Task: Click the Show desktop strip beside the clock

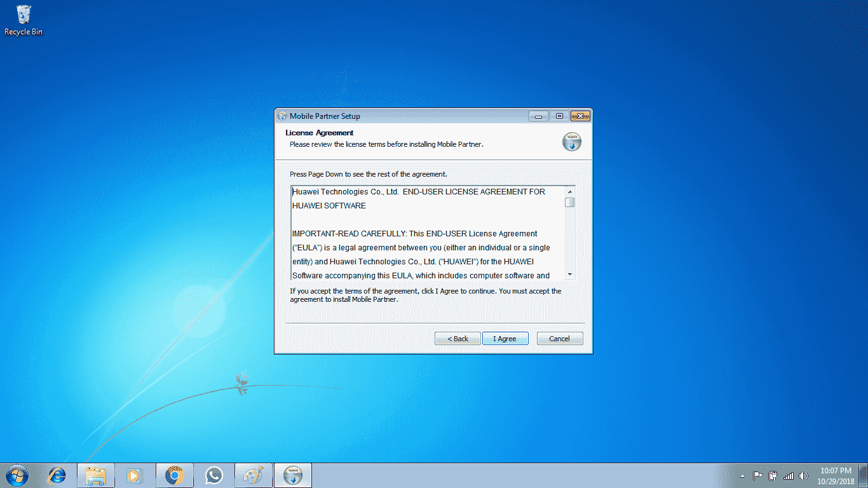Action: tap(864, 475)
